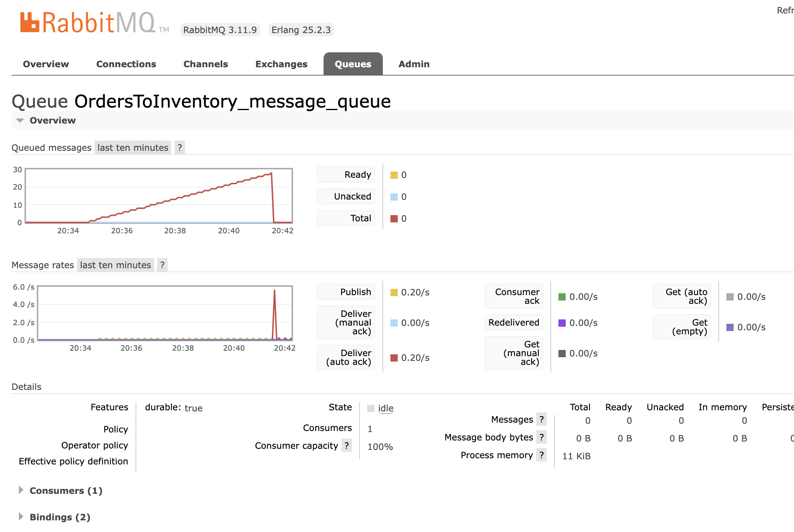794x532 pixels.
Task: Click the Deliver (auto ack) red swatch
Action: pyautogui.click(x=394, y=358)
